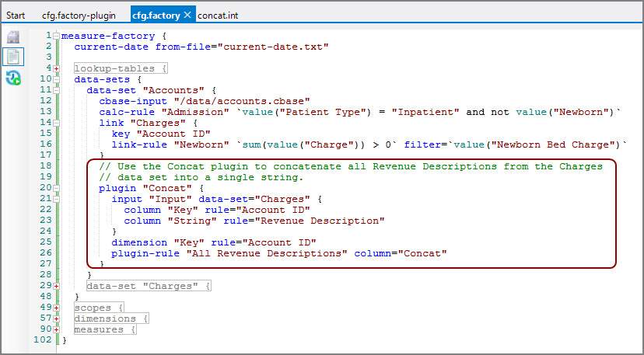Screen dimensions: 644x355
Task: Click the folded "lookup-tables {" text
Action: (x=121, y=68)
